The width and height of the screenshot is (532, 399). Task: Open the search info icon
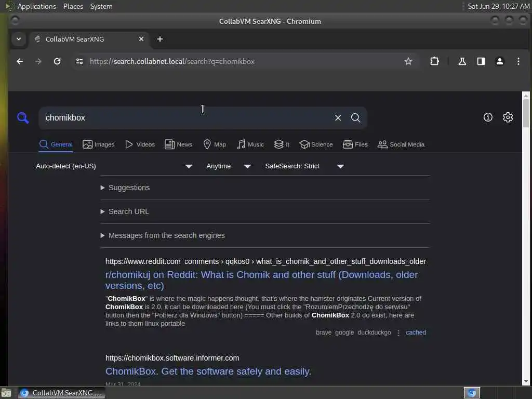tap(488, 117)
